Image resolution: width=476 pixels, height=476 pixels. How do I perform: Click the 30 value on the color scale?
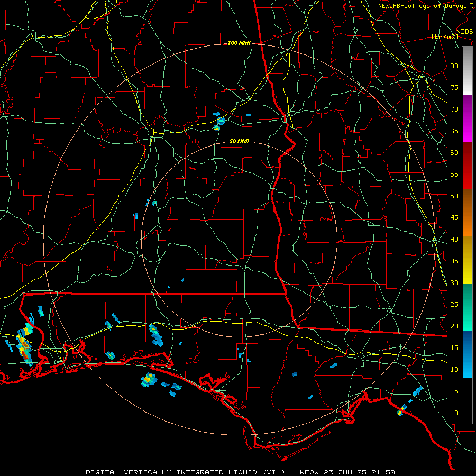(454, 282)
